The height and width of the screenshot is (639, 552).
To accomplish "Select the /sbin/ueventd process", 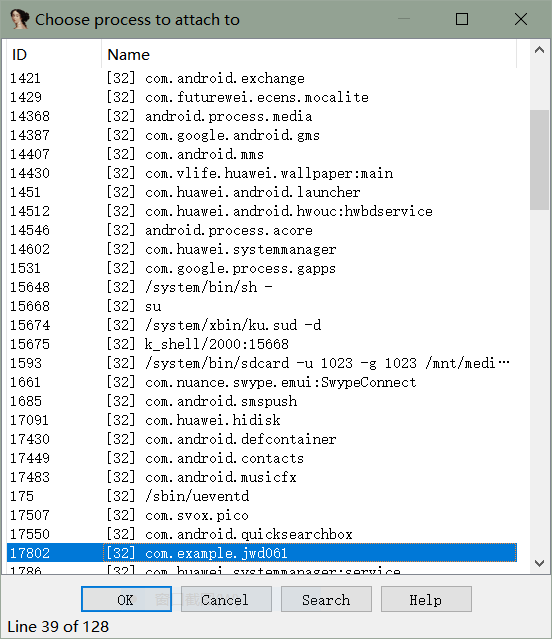I will (x=262, y=496).
